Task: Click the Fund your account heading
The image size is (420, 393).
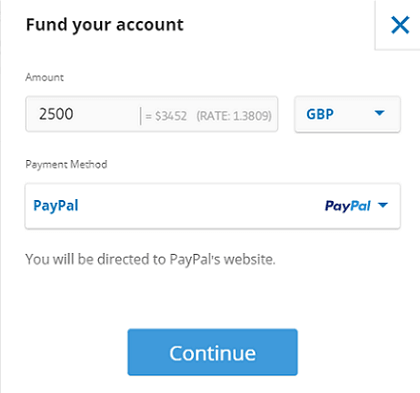Action: [105, 25]
